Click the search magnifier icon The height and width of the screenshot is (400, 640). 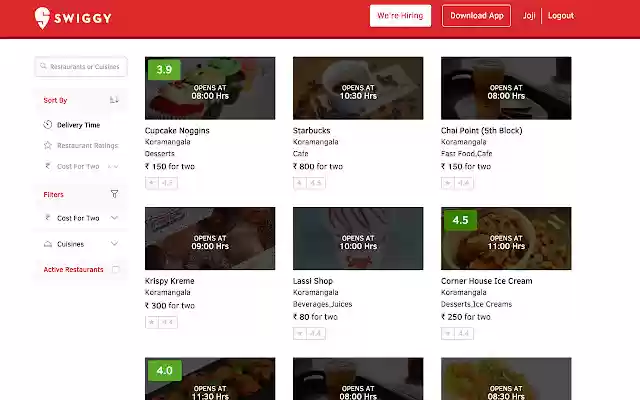[x=43, y=66]
